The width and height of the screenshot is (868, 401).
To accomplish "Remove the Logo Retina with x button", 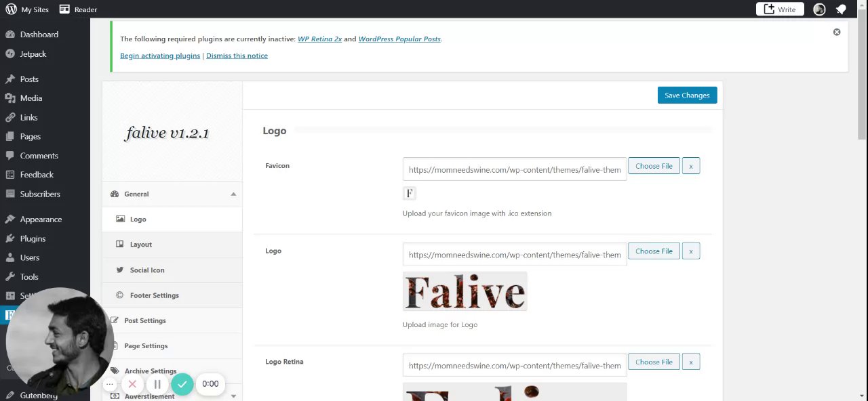I will pyautogui.click(x=691, y=362).
